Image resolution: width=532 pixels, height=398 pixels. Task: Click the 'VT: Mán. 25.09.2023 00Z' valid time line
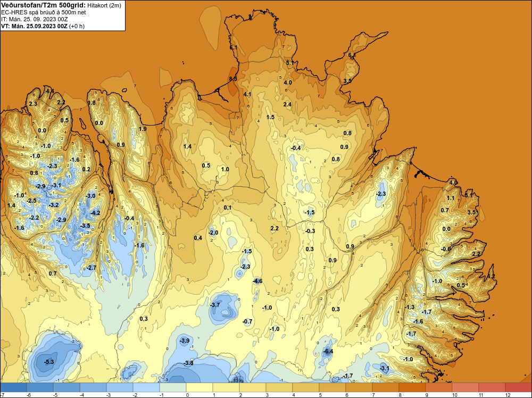click(34, 26)
